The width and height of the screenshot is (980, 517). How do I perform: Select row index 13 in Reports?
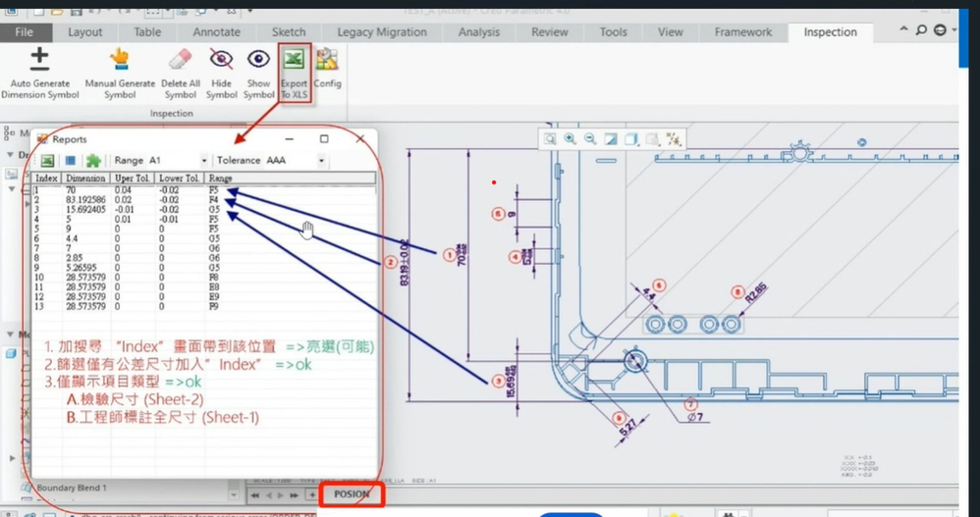click(39, 307)
